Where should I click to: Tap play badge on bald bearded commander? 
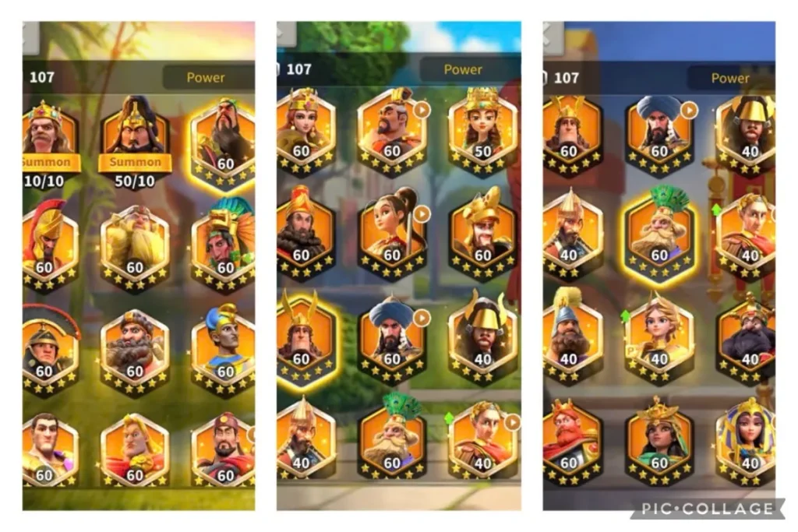click(422, 110)
